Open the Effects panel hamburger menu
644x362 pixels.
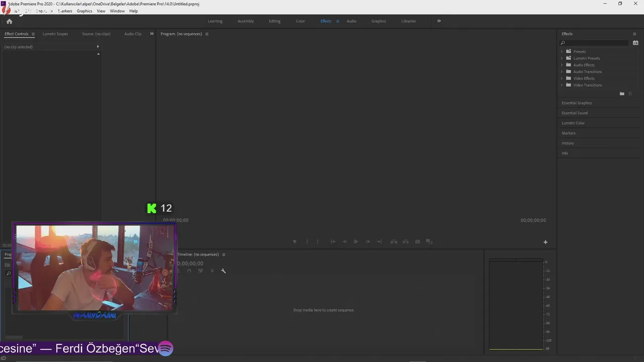click(x=634, y=34)
